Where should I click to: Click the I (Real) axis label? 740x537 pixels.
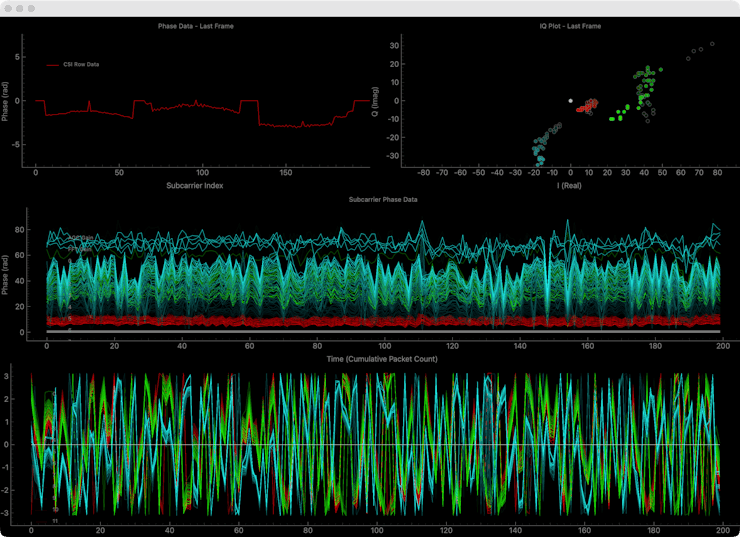click(x=571, y=186)
